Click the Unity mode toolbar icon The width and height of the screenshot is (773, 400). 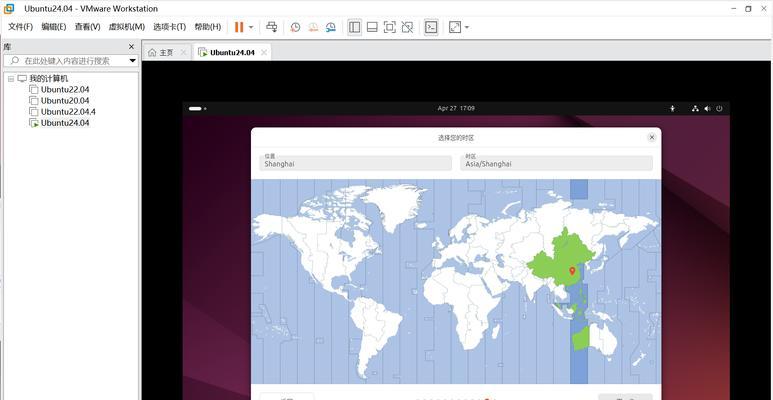pyautogui.click(x=407, y=27)
